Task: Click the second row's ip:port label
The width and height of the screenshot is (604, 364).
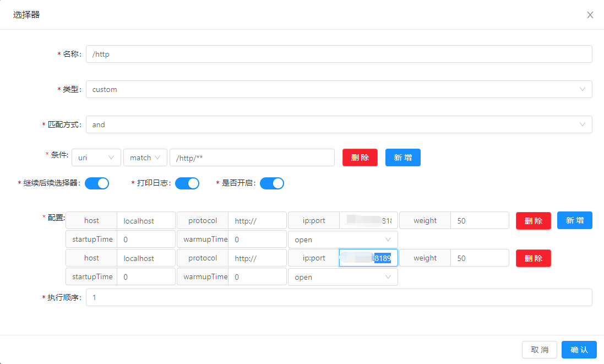Action: coord(313,258)
